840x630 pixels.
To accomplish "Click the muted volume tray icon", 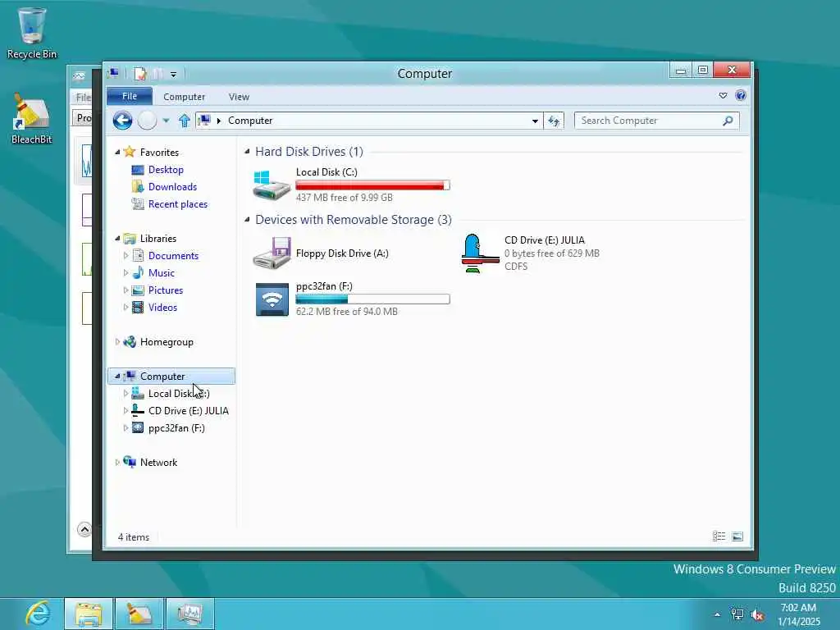I will click(x=757, y=614).
